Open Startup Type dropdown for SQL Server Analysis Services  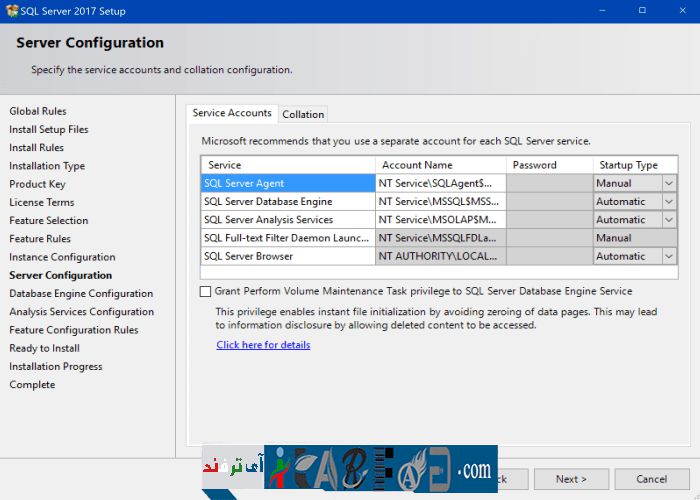669,220
